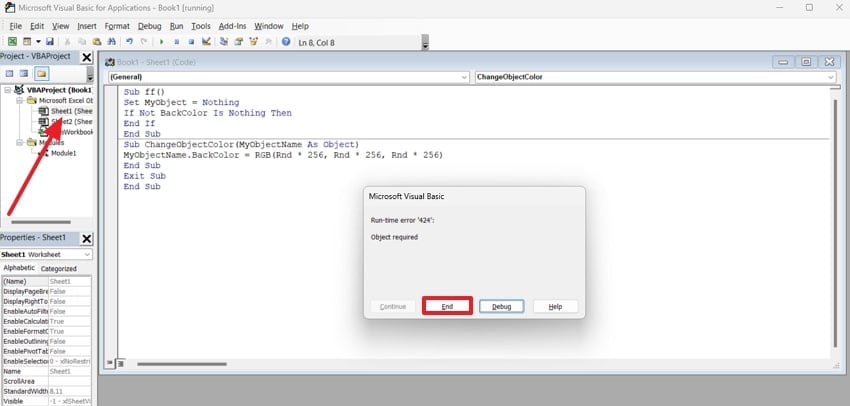Open the File menu
Screen dimensions: 850x406
click(16, 26)
